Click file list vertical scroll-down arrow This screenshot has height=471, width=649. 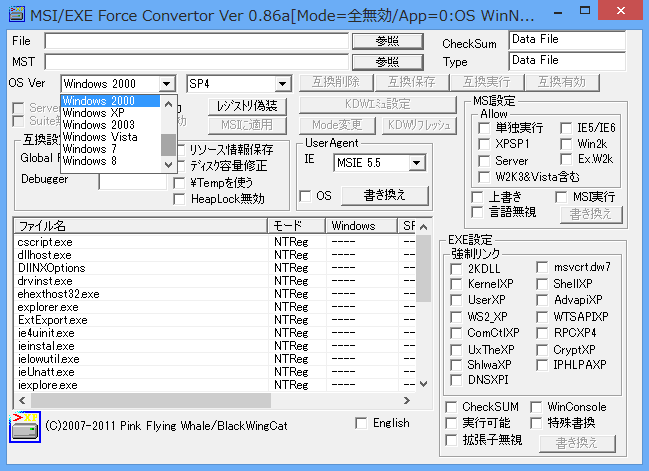[x=423, y=384]
